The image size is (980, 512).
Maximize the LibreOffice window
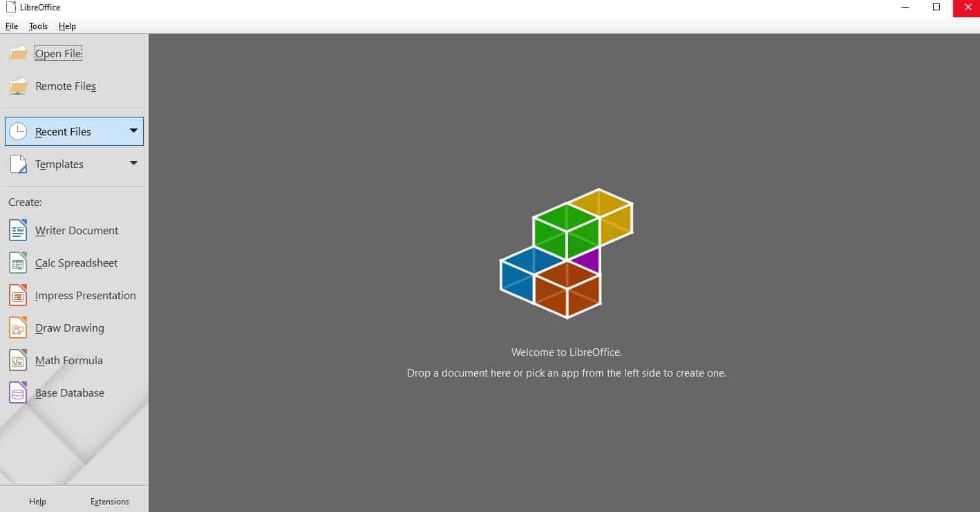(x=936, y=8)
